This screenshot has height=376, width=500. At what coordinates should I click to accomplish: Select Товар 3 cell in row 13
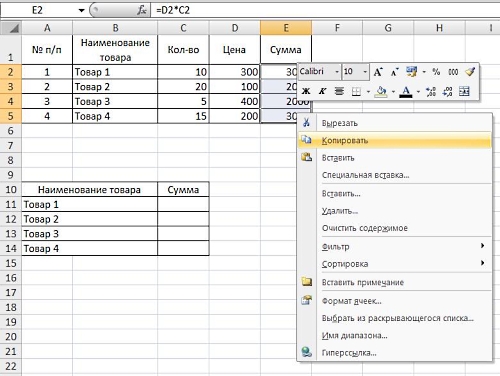[90, 234]
